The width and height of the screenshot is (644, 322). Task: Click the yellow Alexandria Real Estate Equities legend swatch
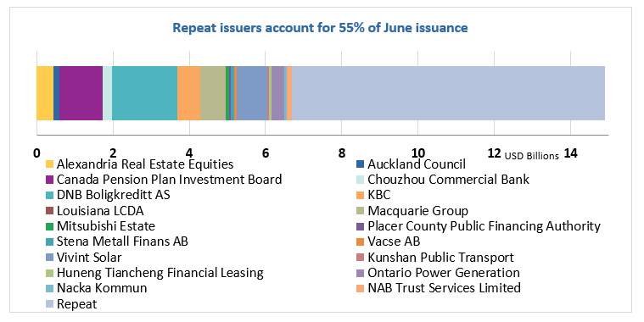49,164
